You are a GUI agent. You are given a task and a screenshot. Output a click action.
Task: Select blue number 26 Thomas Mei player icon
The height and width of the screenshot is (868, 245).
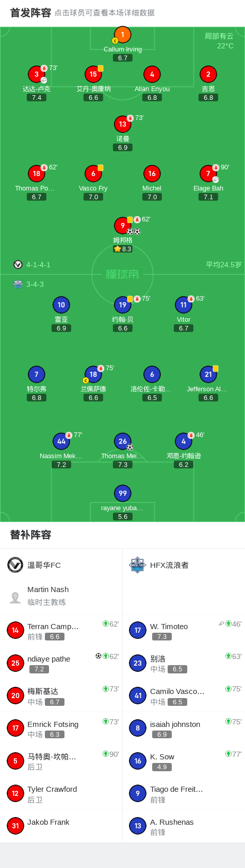point(122,441)
